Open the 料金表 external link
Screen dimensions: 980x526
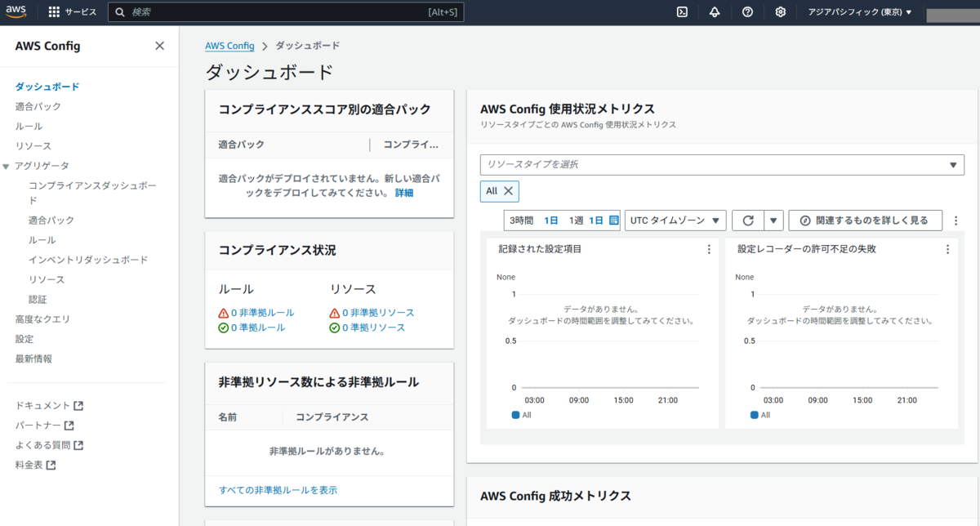[35, 465]
